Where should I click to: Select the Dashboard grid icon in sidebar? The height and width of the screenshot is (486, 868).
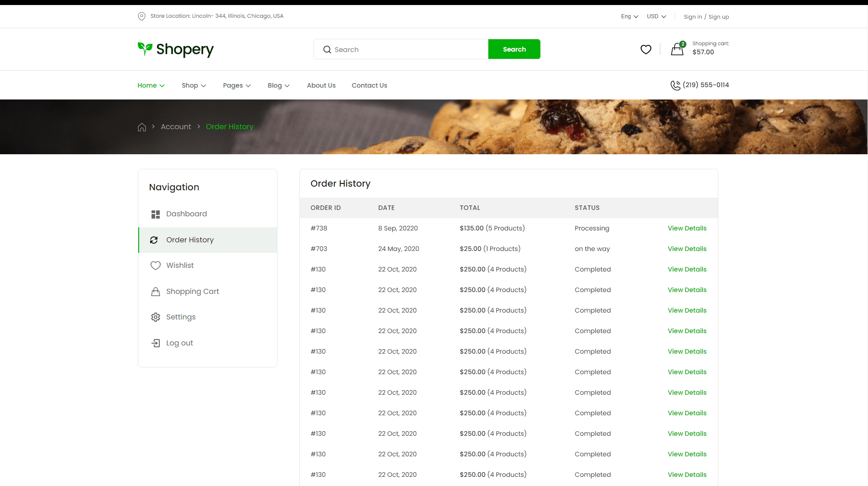156,214
